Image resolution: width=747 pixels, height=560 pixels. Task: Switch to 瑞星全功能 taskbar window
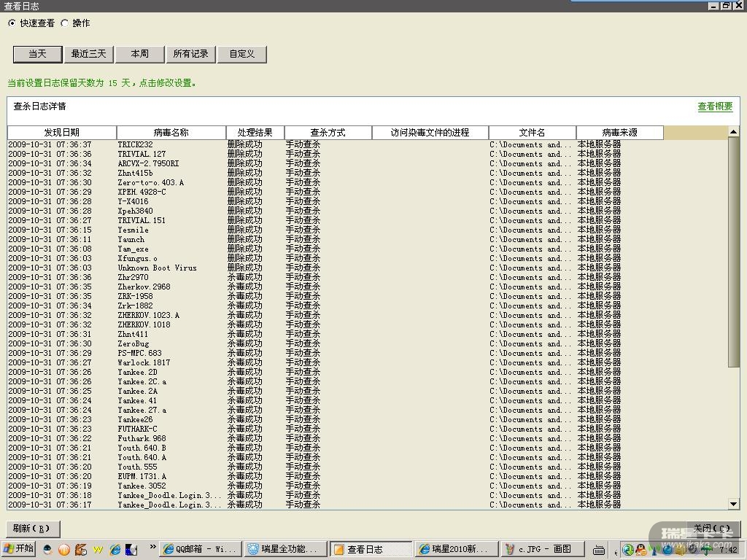point(283,549)
